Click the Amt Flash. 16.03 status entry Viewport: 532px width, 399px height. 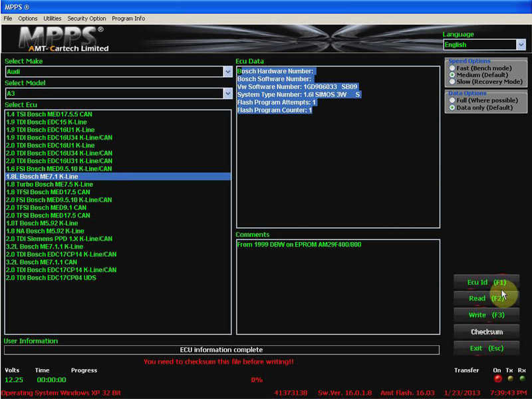pyautogui.click(x=408, y=393)
